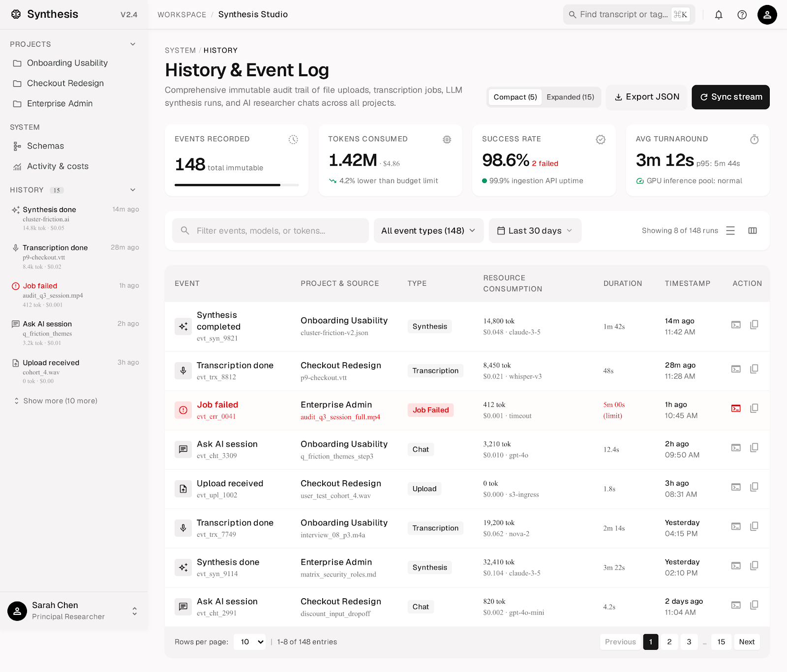Open the notifications bell
Image resolution: width=787 pixels, height=672 pixels.
(x=719, y=15)
